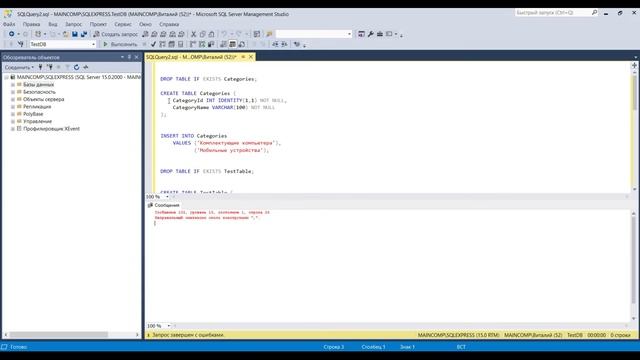Open the editor 100 % zoom dropdown
Screen dimensions: 640x360
167,197
